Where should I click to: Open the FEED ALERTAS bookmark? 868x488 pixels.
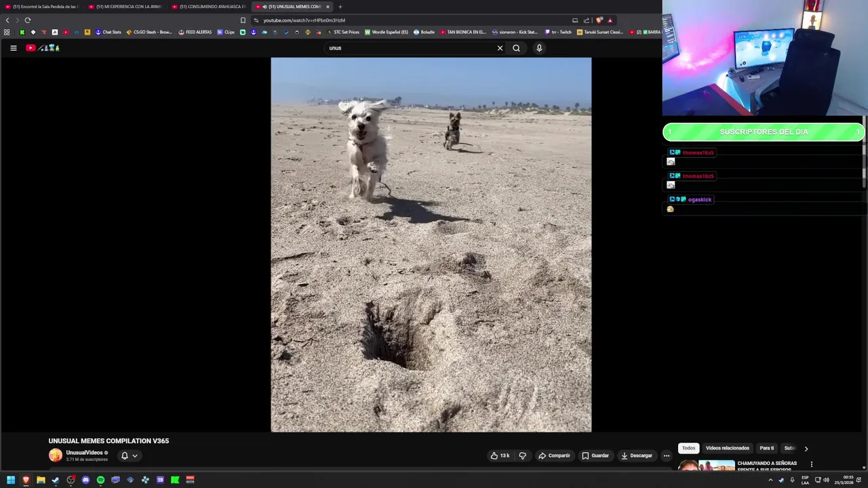[195, 32]
